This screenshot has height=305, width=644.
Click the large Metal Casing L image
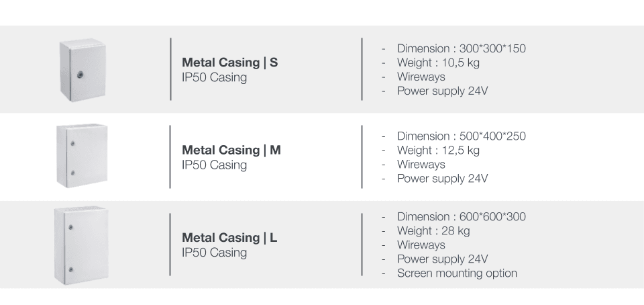click(x=81, y=245)
